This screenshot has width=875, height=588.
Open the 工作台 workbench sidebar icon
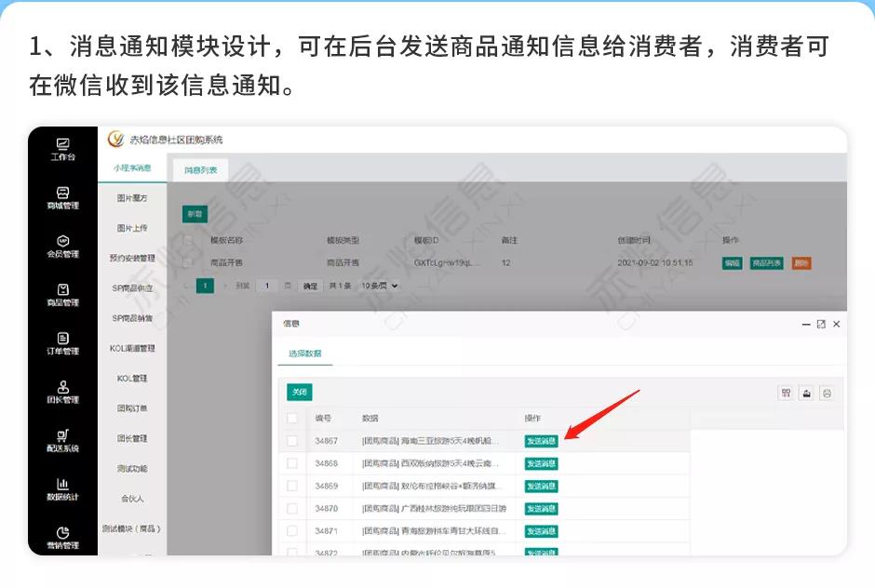62,149
